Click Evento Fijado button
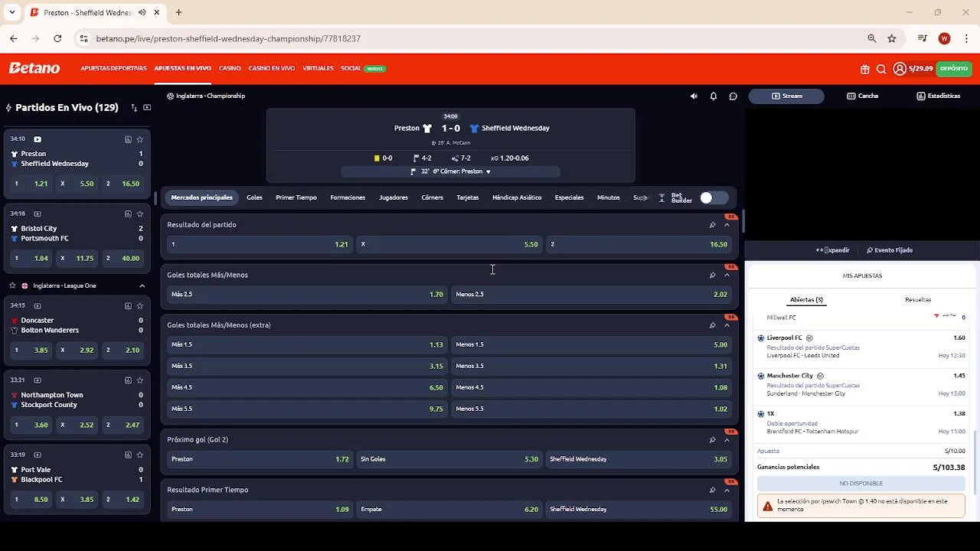Viewport: 980px width, 551px height. click(890, 250)
